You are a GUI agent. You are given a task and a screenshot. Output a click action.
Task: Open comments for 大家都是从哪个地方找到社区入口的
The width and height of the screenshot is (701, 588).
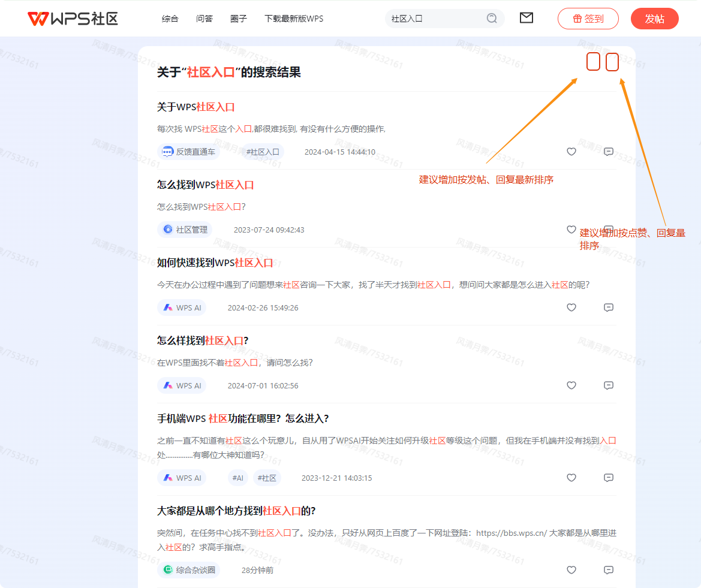tap(609, 569)
